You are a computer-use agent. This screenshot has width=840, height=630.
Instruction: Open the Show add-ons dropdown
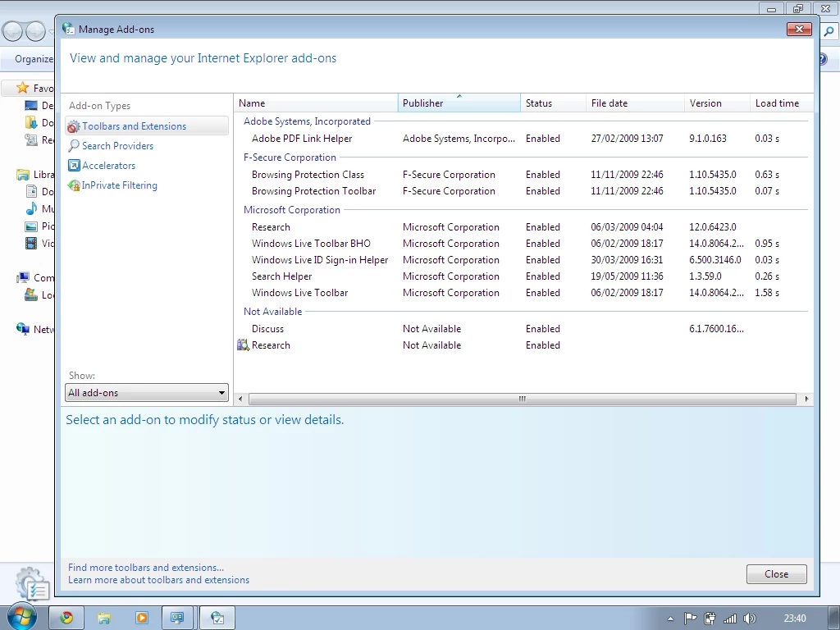(147, 393)
